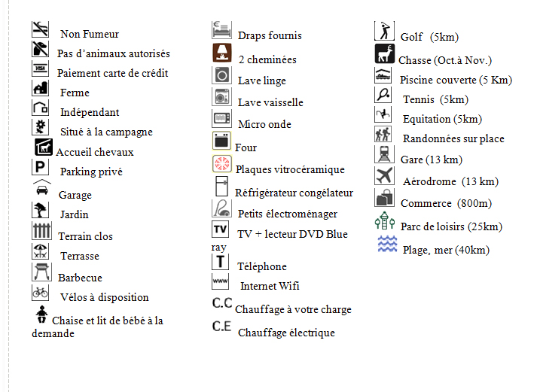The height and width of the screenshot is (392, 537).
Task: Click the hunting deer icon
Action: (384, 54)
